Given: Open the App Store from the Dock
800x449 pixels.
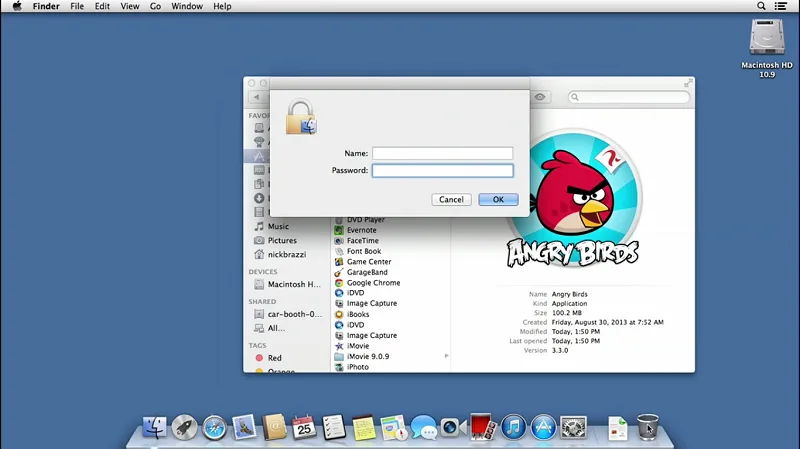Looking at the screenshot, I should click(x=543, y=428).
